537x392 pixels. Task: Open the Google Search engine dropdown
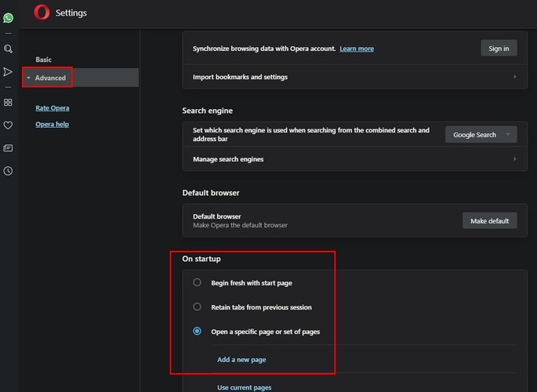click(481, 135)
